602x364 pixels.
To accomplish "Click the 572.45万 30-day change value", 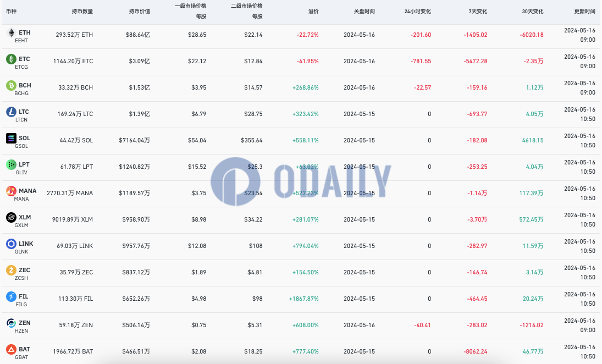I will click(x=532, y=219).
